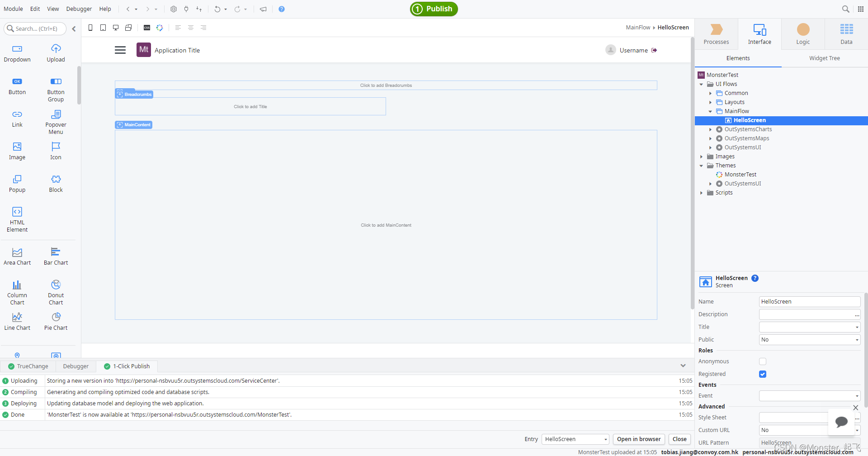Open the TrueChange tab

click(28, 366)
